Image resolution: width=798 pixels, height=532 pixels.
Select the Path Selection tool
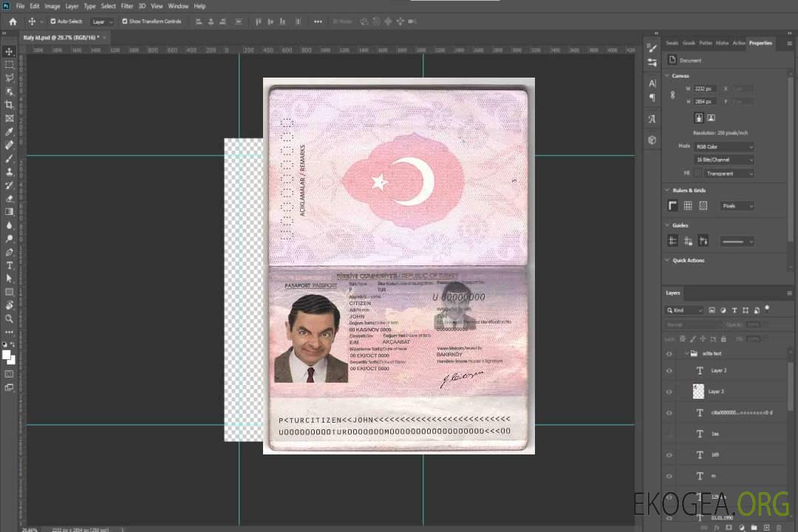9,279
